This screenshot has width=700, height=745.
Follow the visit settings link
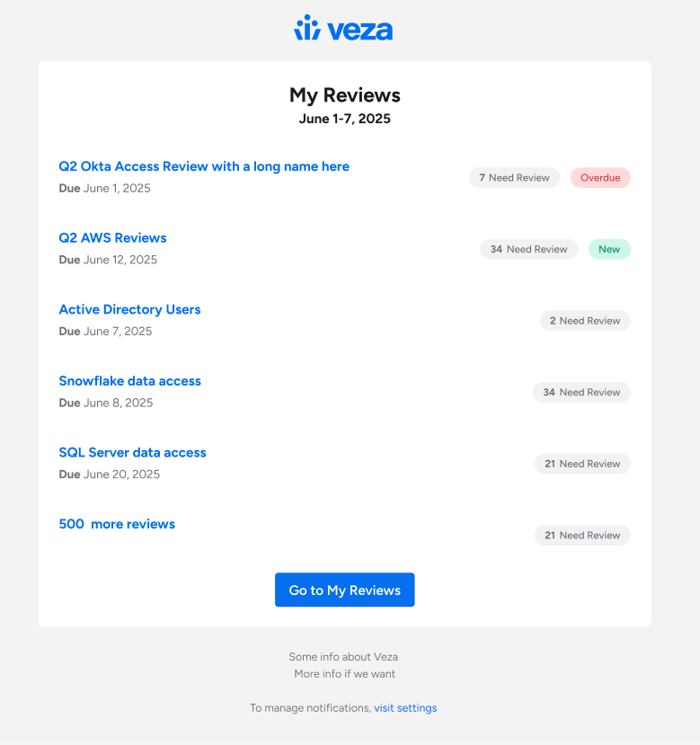(x=405, y=708)
